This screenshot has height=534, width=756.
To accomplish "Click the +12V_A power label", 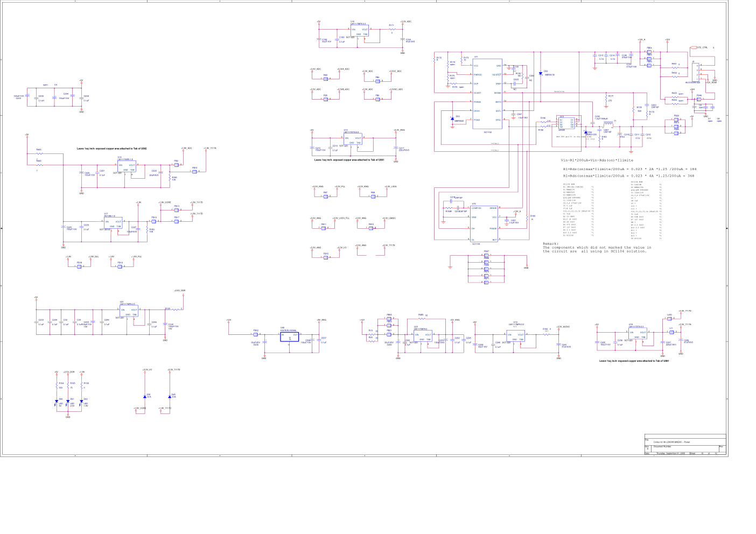I will tap(641, 39).
